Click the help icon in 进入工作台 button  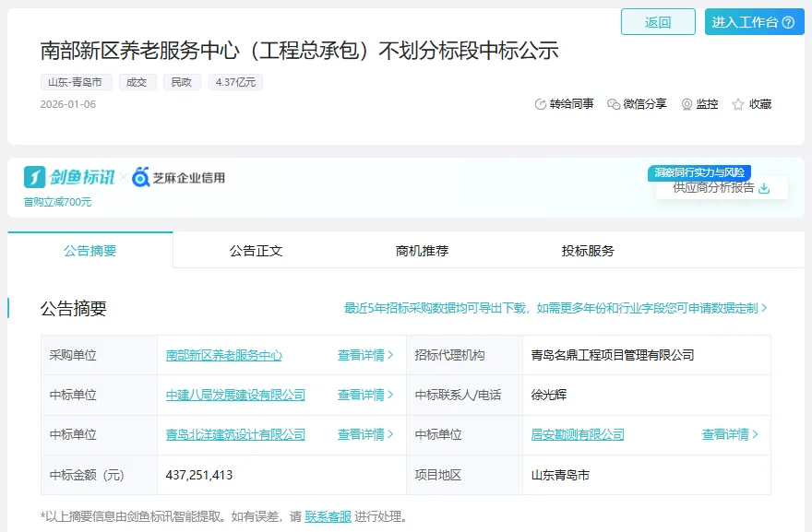[788, 22]
